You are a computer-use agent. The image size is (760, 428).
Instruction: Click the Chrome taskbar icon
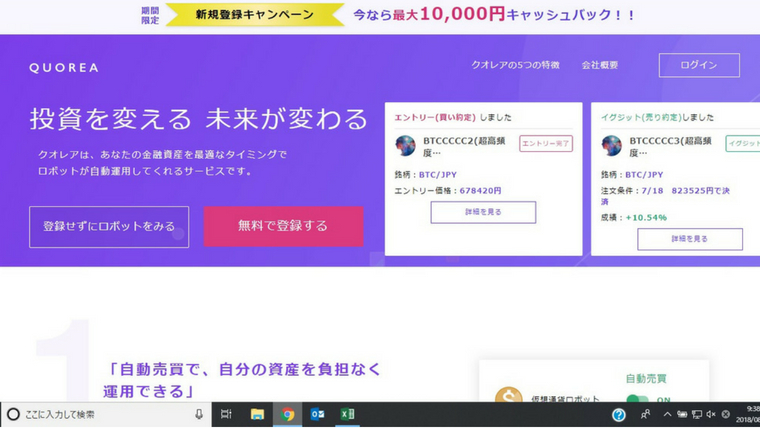click(x=287, y=414)
